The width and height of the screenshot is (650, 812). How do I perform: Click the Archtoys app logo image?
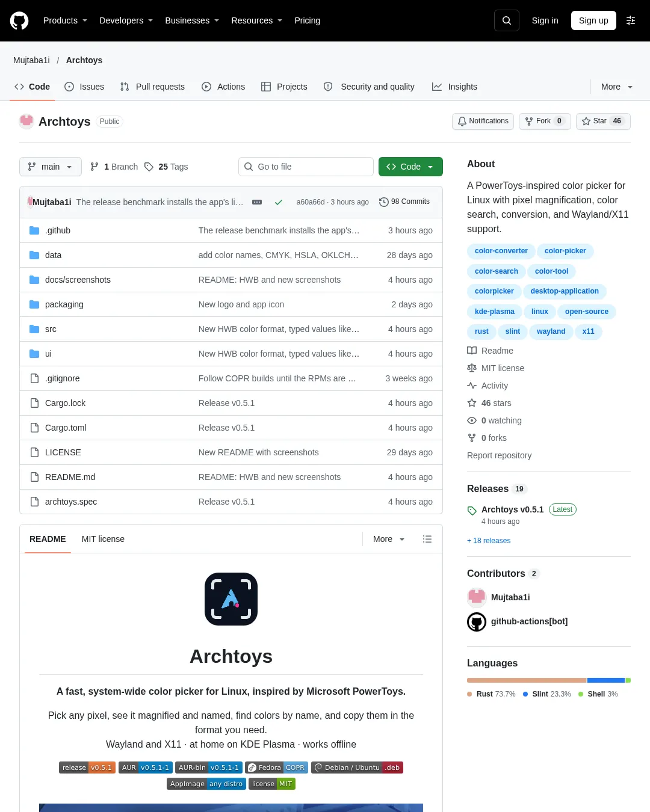(231, 599)
